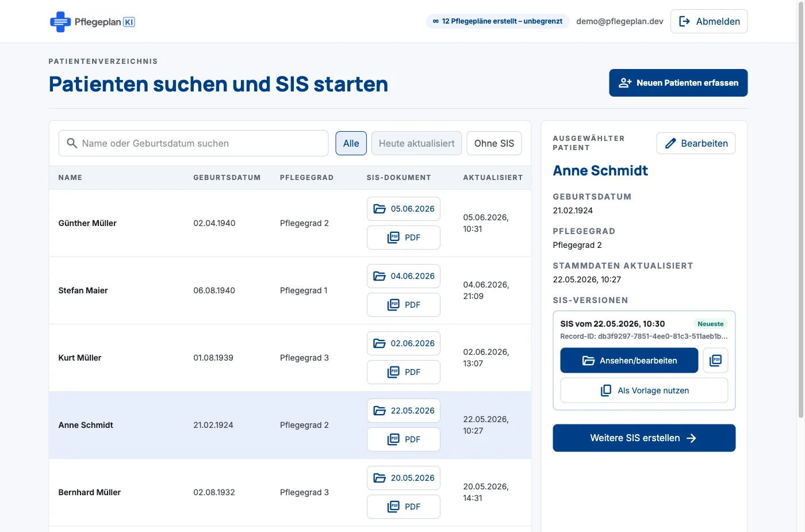The image size is (805, 532).
Task: Click Stammdaten date 22.05.2026, 10:27
Action: [587, 280]
